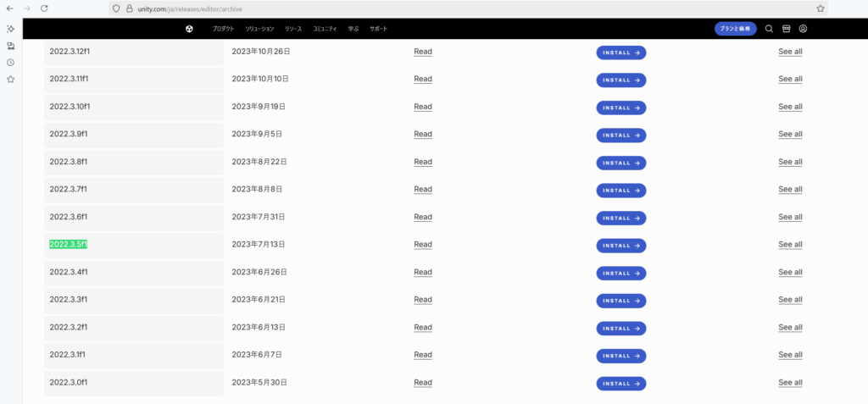Click the date 2023年5月30日
This screenshot has height=404, width=868.
[259, 382]
